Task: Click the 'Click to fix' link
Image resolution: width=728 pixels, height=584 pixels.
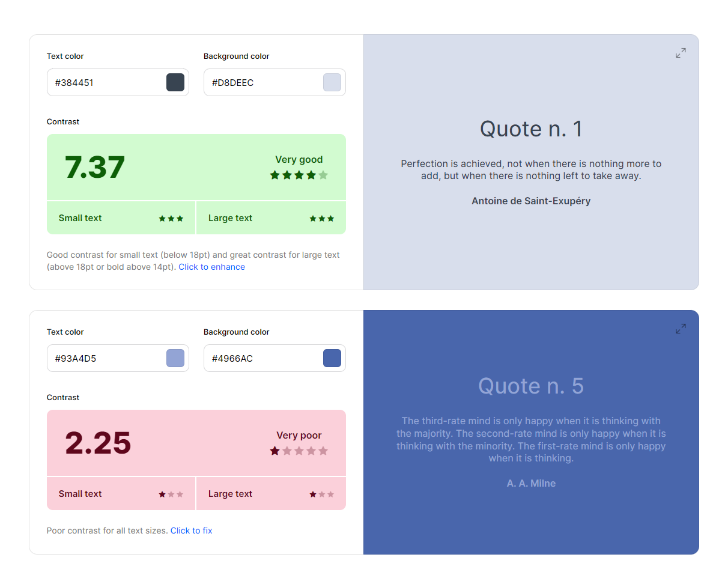Action: [191, 531]
